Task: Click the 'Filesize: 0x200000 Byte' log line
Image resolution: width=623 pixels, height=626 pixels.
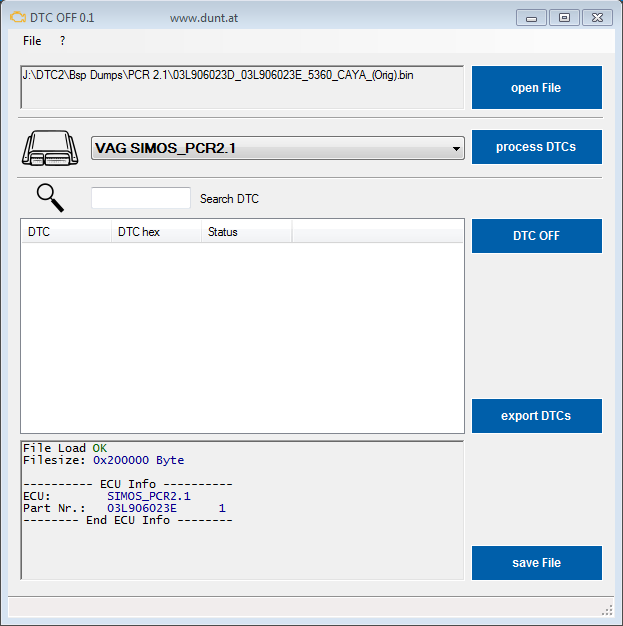Action: (103, 460)
